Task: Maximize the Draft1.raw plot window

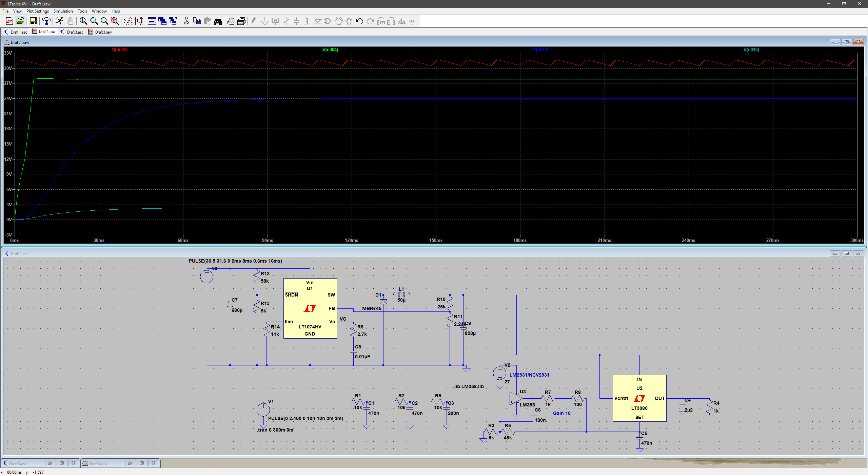Action: coord(847,42)
